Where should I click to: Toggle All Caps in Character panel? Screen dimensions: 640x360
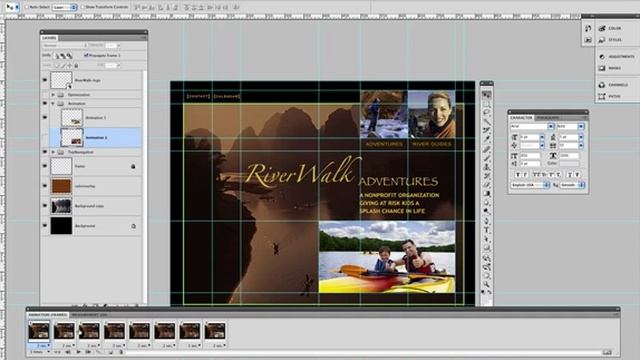click(x=536, y=175)
